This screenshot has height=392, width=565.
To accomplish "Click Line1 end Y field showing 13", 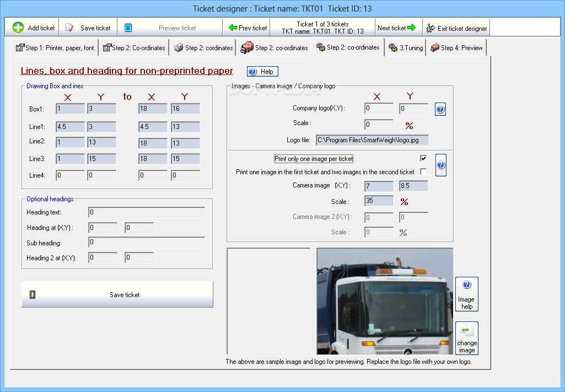I will (x=186, y=127).
